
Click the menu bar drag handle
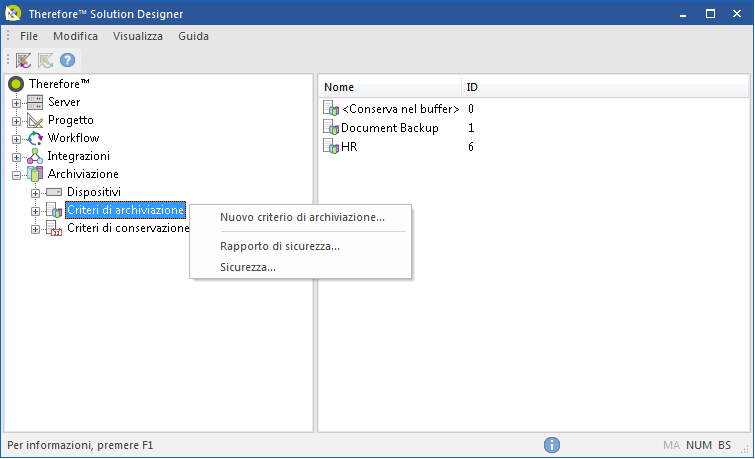tap(8, 36)
